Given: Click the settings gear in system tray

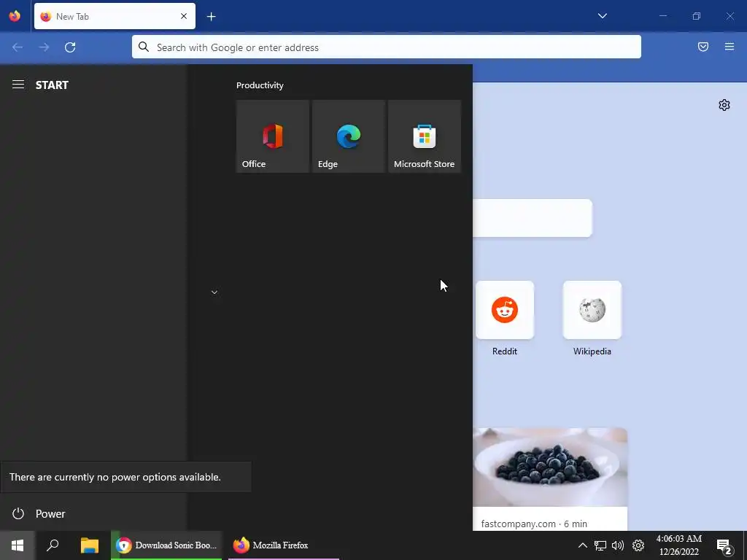Looking at the screenshot, I should point(638,545).
